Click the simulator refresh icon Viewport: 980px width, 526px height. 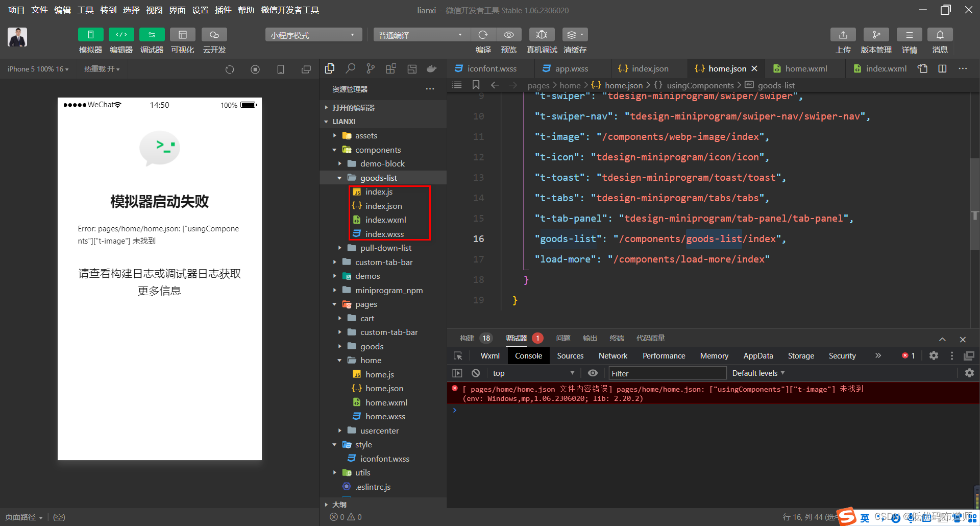coord(230,69)
